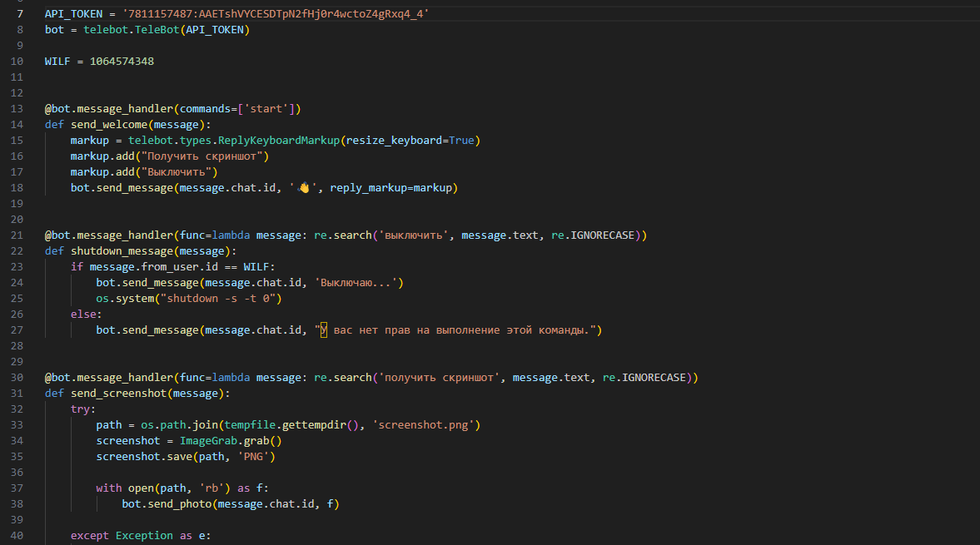Viewport: 980px width, 545px height.
Task: Click the "Получить скриншот" string on line 16
Action: pyautogui.click(x=201, y=156)
